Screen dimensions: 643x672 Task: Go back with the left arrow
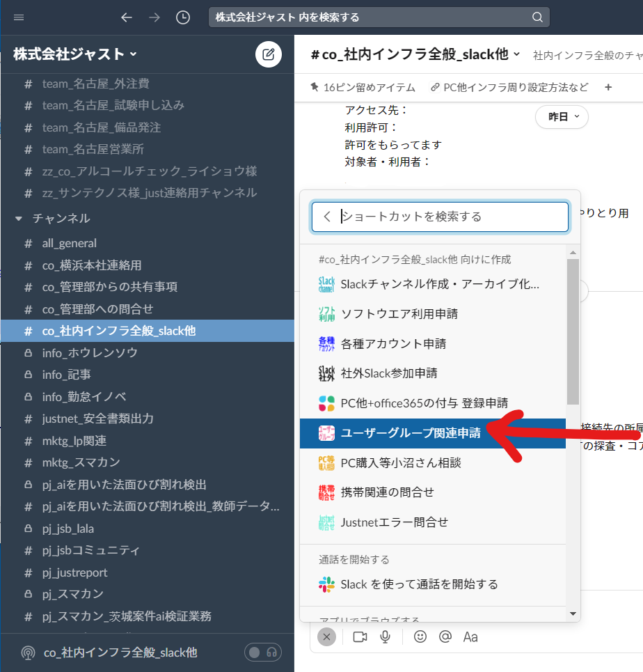click(127, 17)
